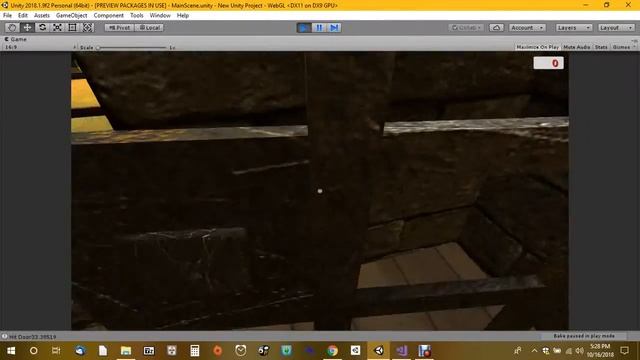640x360 pixels.
Task: Switch to Unity Editor taskbar icon
Action: 379,351
